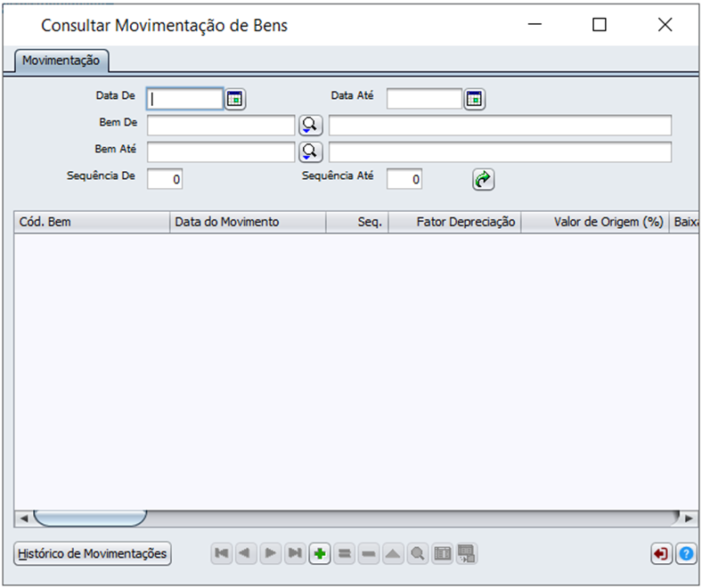Image resolution: width=702 pixels, height=588 pixels.
Task: Click the Bem De code field
Action: point(221,126)
